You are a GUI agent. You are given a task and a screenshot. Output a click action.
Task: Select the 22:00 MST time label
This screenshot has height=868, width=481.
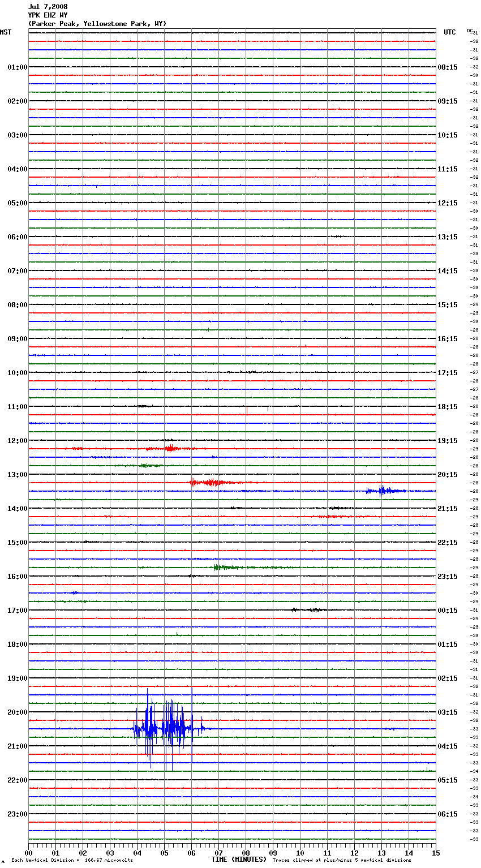click(18, 780)
